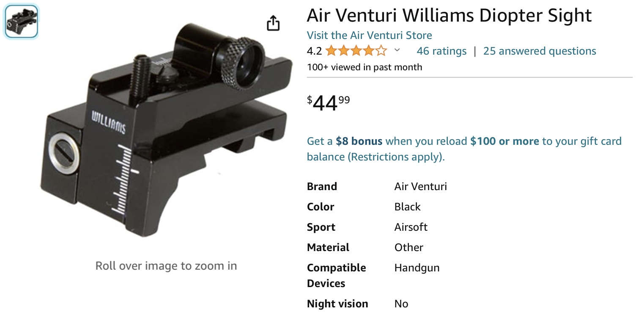Click the share icon above product image
The height and width of the screenshot is (315, 644).
pyautogui.click(x=273, y=23)
